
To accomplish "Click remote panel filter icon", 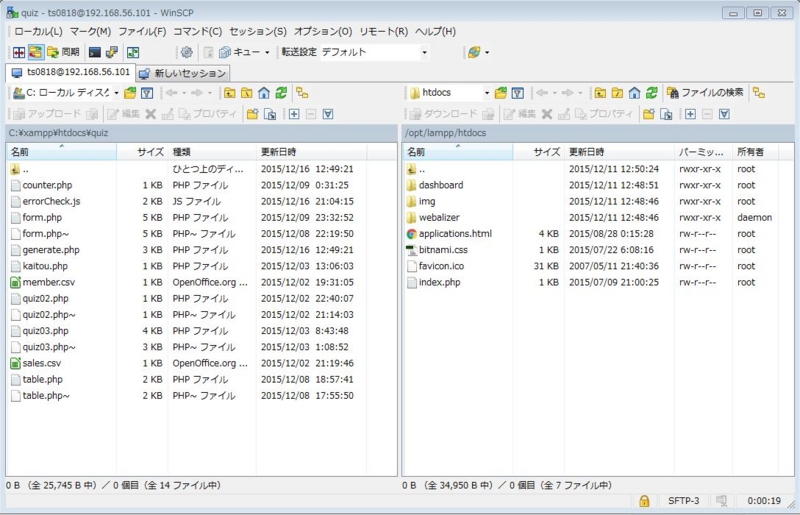I will [x=517, y=93].
